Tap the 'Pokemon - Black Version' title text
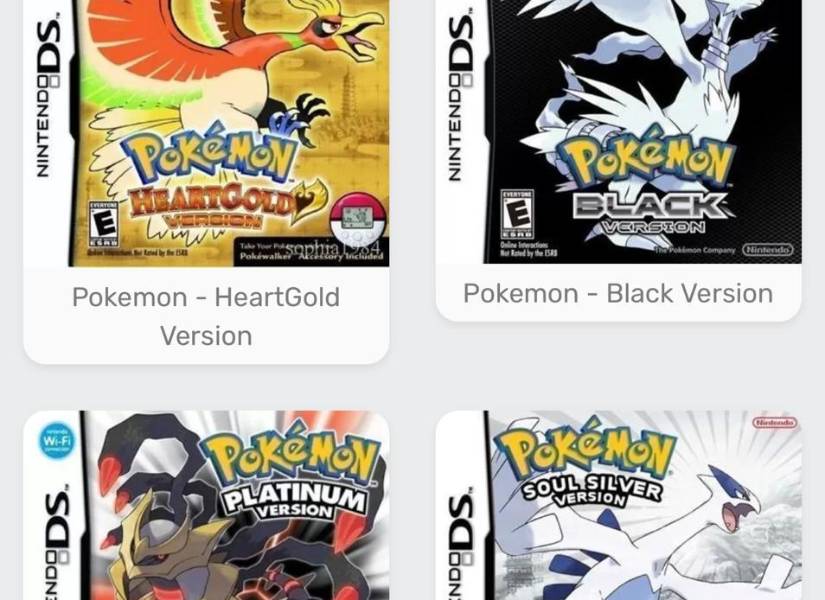This screenshot has width=825, height=600. pos(618,293)
